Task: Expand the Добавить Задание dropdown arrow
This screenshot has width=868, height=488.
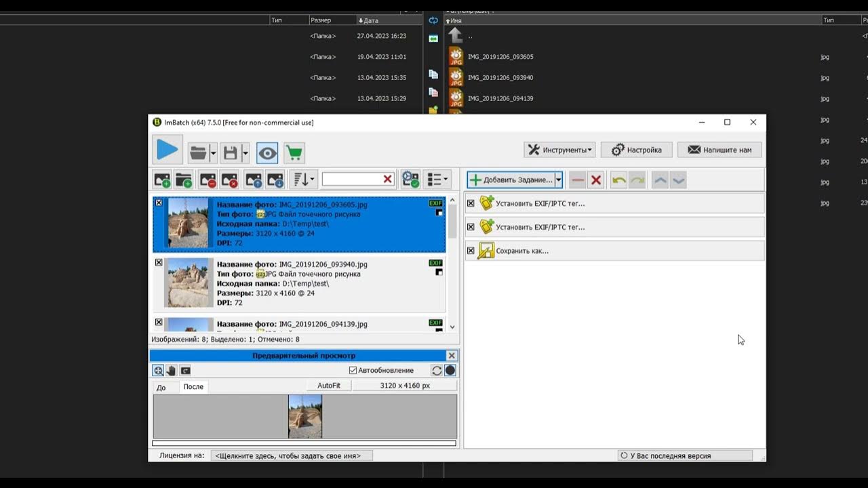Action: (559, 180)
